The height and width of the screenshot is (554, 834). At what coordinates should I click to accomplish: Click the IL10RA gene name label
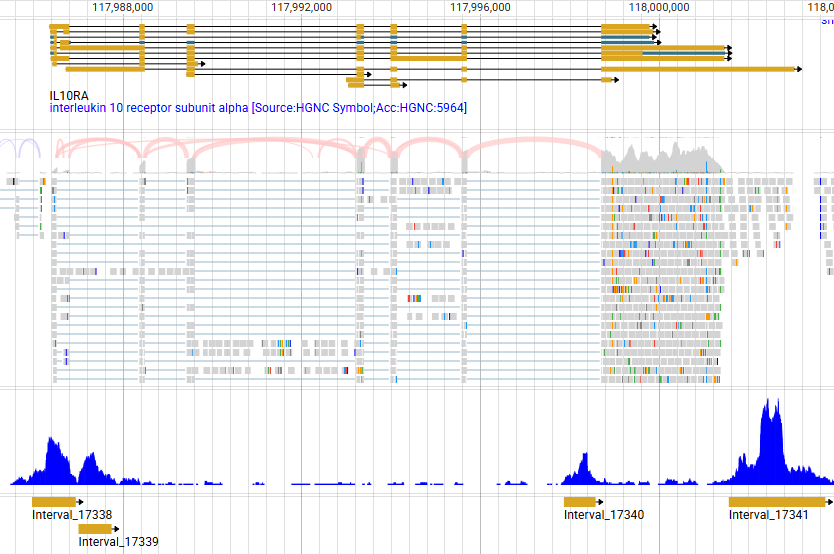tap(69, 95)
